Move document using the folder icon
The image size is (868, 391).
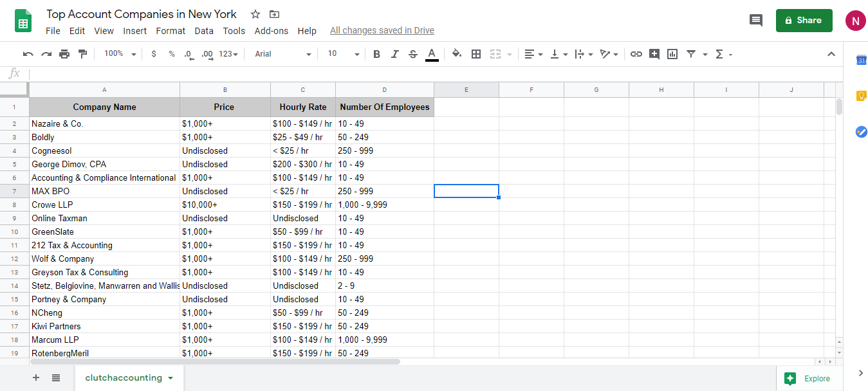click(275, 14)
